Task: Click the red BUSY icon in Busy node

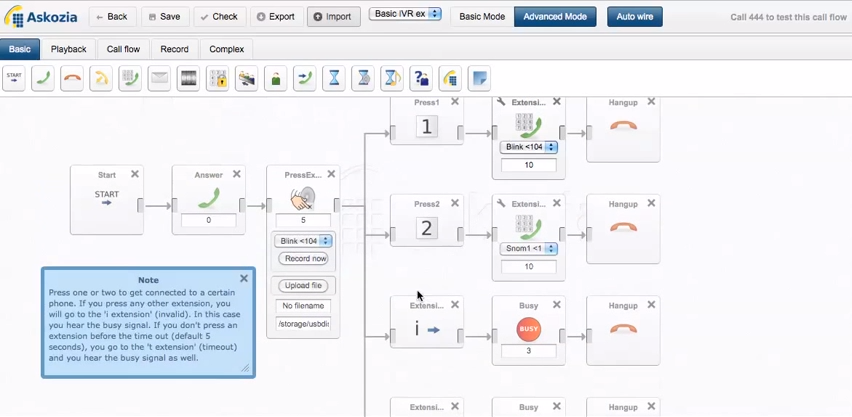Action: coord(528,328)
